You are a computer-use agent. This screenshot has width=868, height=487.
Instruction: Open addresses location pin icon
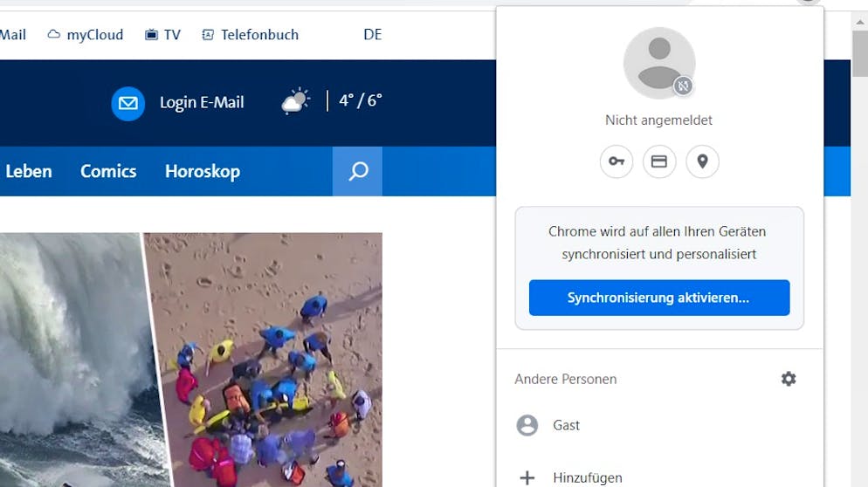coord(702,161)
